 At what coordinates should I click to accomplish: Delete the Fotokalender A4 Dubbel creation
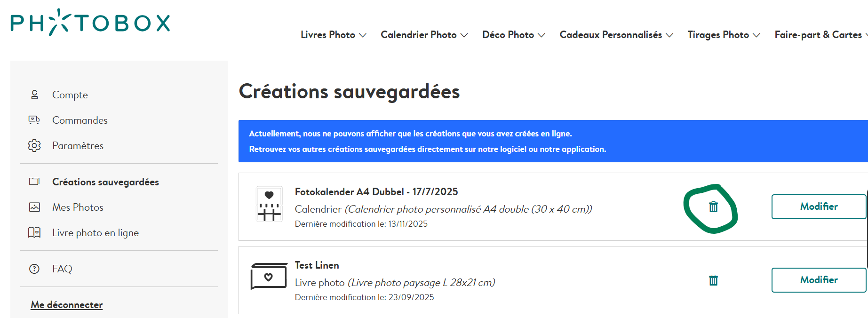pos(713,207)
